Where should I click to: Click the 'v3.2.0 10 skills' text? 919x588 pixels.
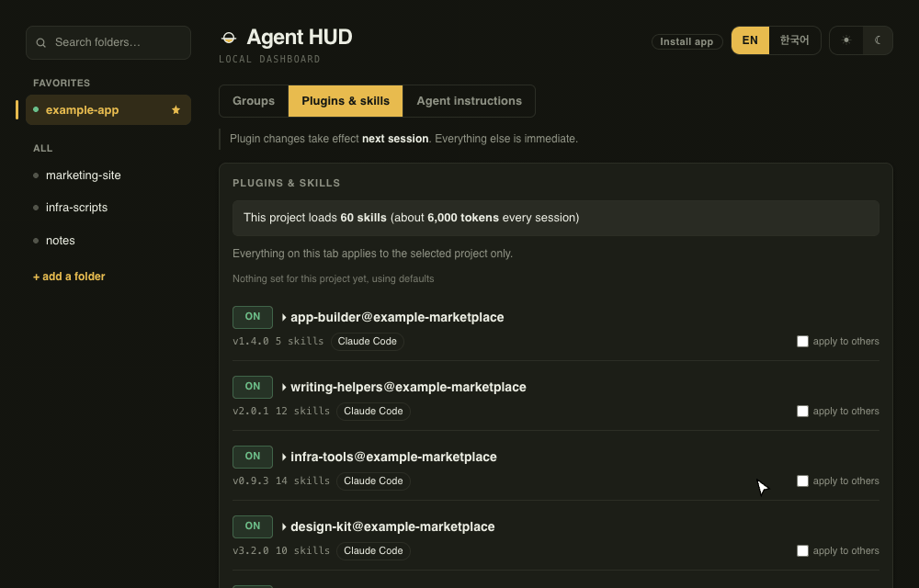tap(281, 550)
